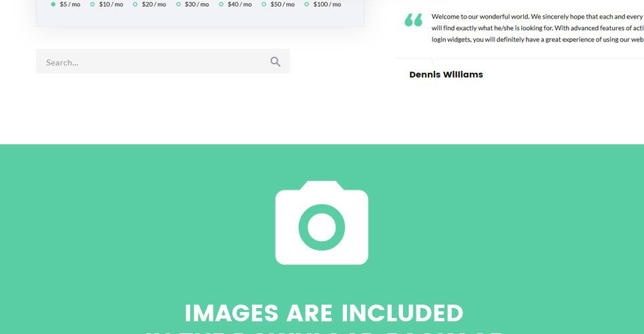644x334 pixels.
Task: Pick the $20 / mo pricing option
Action: pos(135,4)
